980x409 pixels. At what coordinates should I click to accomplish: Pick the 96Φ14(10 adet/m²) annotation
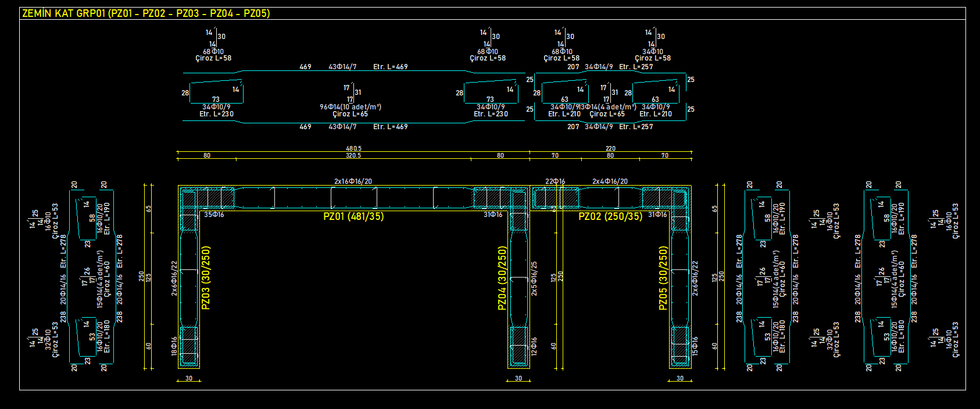350,107
